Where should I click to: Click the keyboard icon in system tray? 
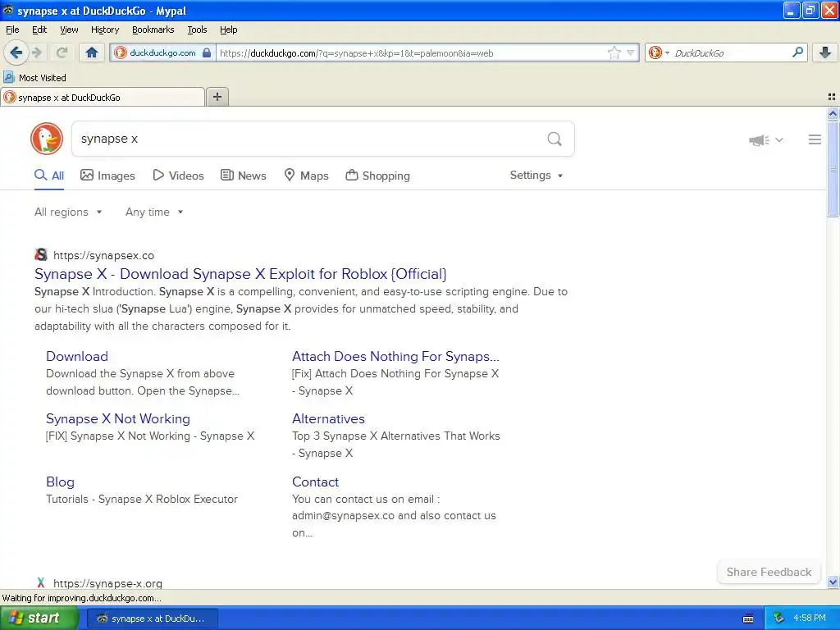pos(748,619)
